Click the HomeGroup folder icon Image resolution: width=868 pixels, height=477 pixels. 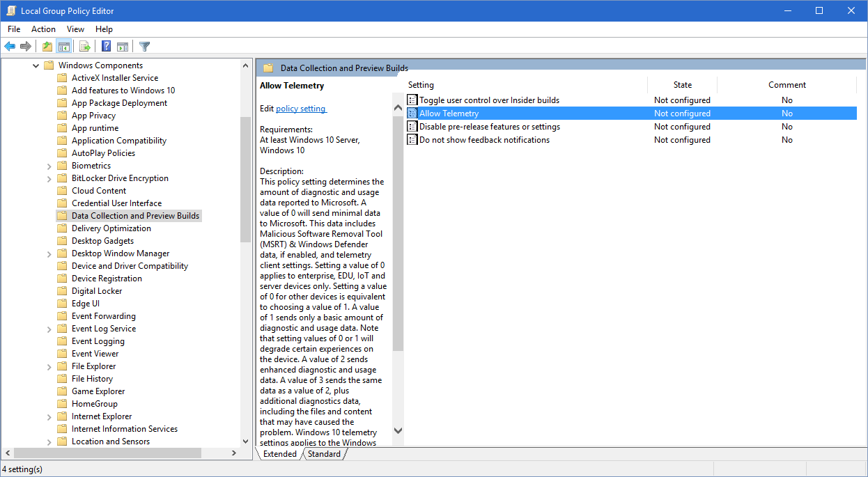pyautogui.click(x=62, y=404)
